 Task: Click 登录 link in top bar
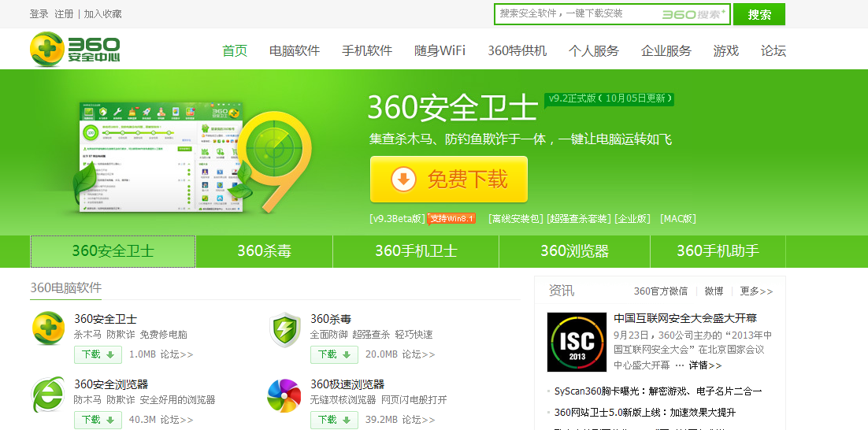39,14
